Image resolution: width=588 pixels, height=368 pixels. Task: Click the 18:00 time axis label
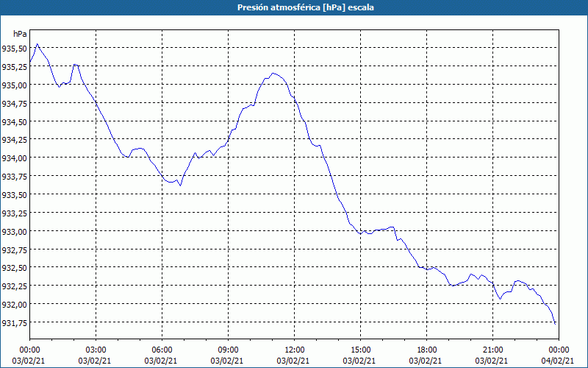tap(426, 350)
